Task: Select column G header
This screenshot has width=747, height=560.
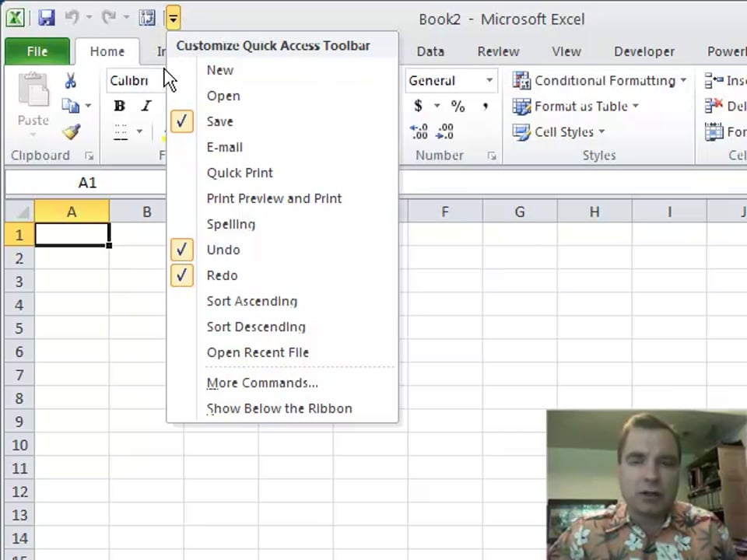Action: tap(520, 212)
